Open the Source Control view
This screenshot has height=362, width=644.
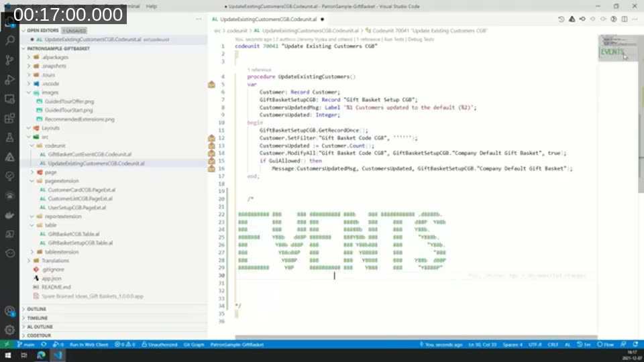click(x=9, y=60)
